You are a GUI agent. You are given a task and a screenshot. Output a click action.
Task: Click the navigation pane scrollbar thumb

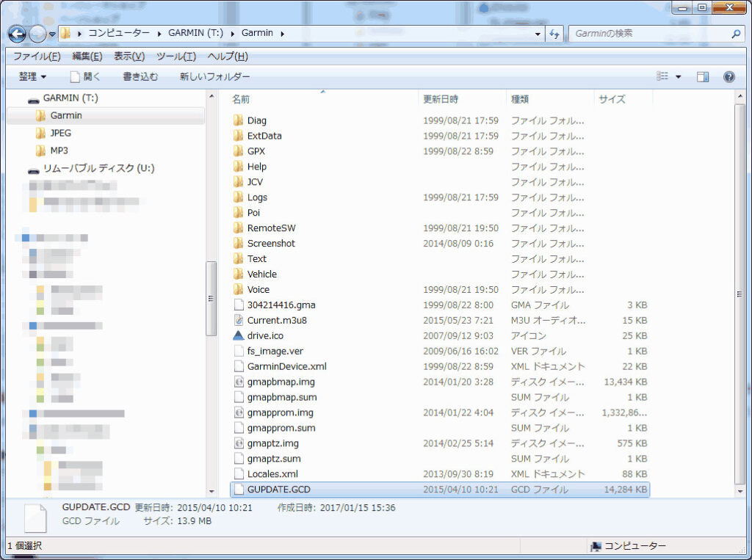click(211, 298)
